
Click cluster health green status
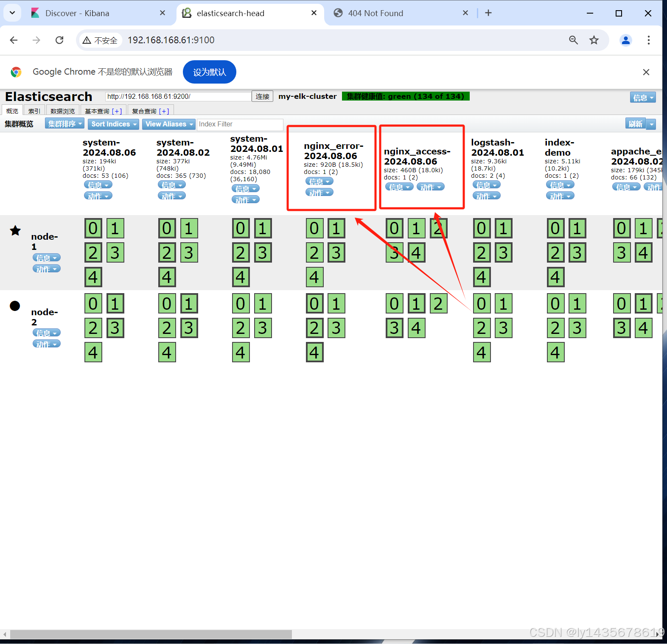click(x=406, y=96)
